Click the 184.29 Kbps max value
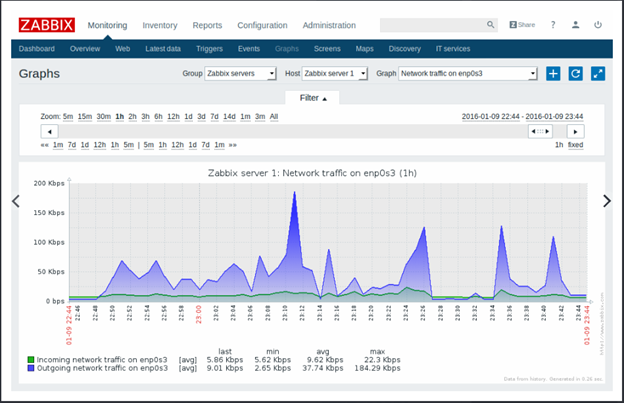Screen dimensions: 624x403 (x=377, y=368)
